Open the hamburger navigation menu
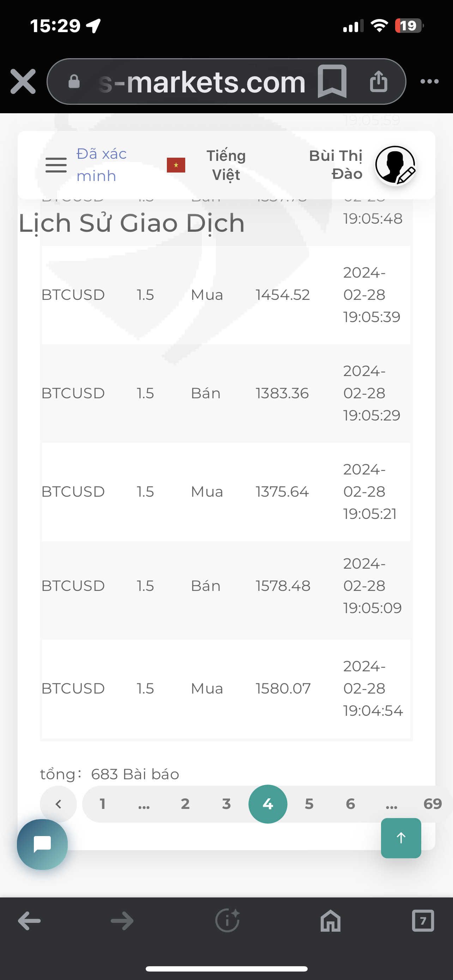This screenshot has height=980, width=453. (x=56, y=165)
